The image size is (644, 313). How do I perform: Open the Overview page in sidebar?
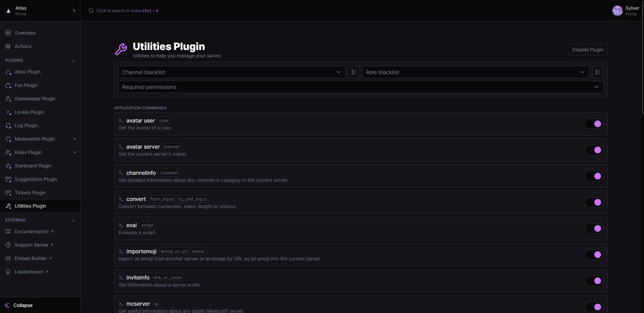click(x=25, y=33)
